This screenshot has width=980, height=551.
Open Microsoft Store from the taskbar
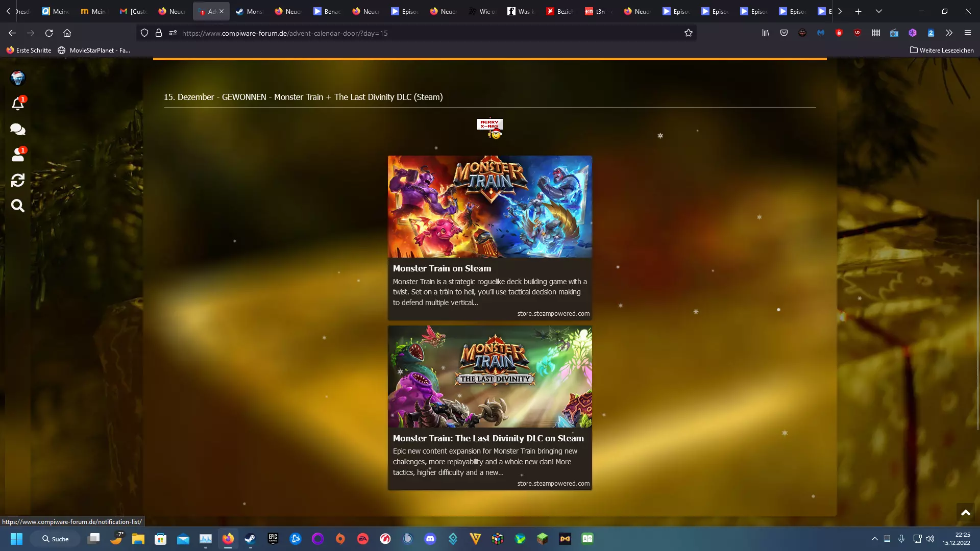pos(160,539)
